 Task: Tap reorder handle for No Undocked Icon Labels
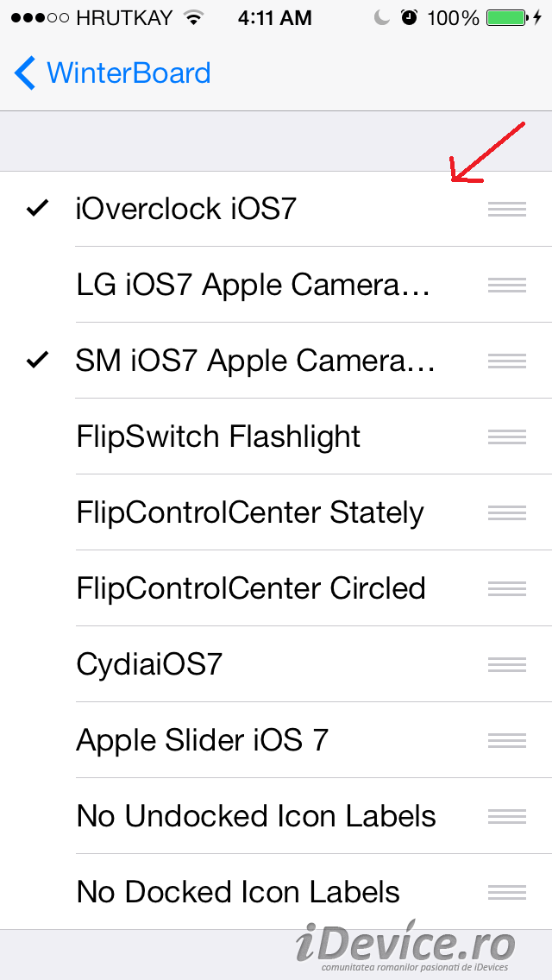506,816
